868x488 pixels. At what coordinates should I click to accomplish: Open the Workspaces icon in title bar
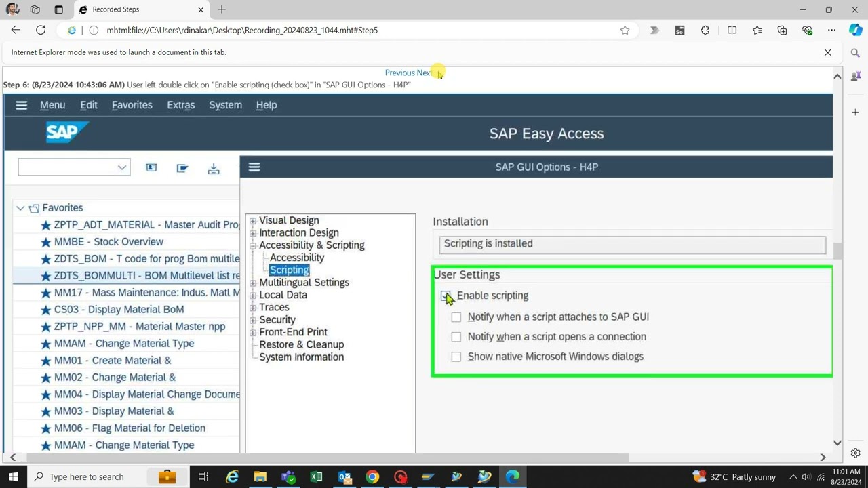click(x=35, y=9)
